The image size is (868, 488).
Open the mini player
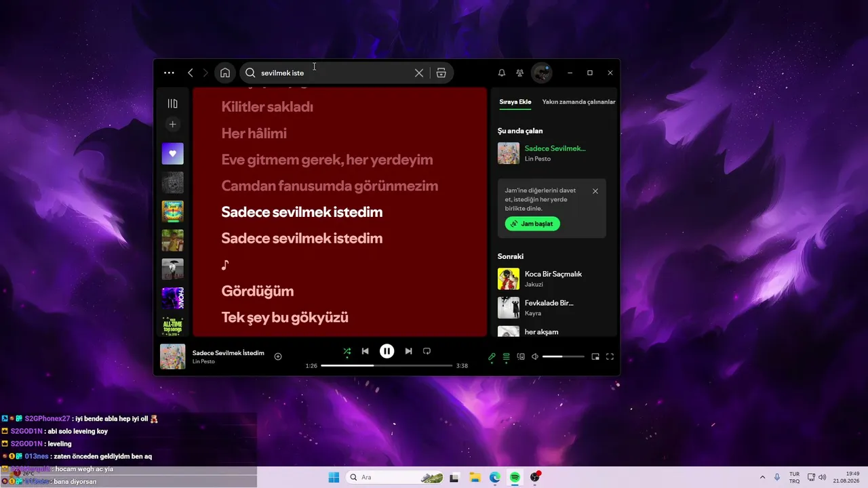[x=595, y=357]
